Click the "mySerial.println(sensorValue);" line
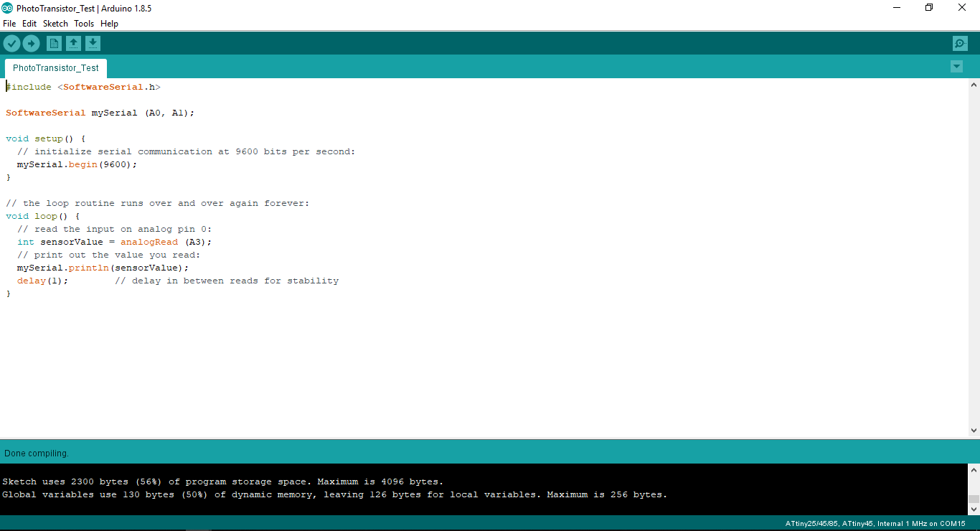 (x=103, y=268)
